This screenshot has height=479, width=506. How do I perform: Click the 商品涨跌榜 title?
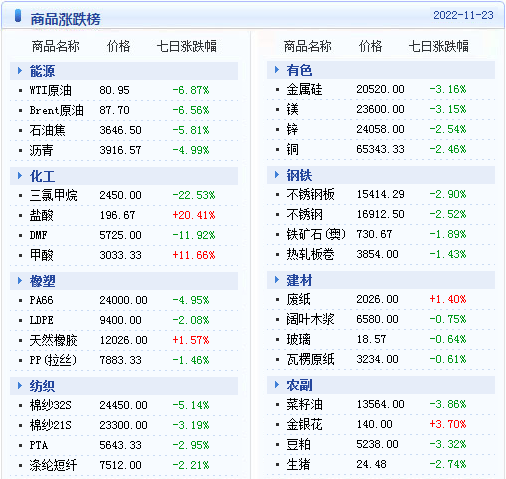tap(65, 19)
